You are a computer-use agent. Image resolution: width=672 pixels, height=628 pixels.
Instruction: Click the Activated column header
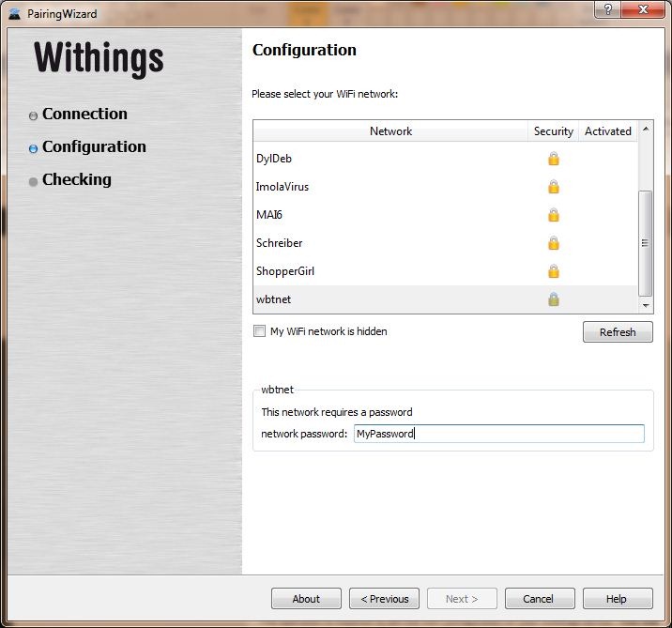click(x=608, y=131)
